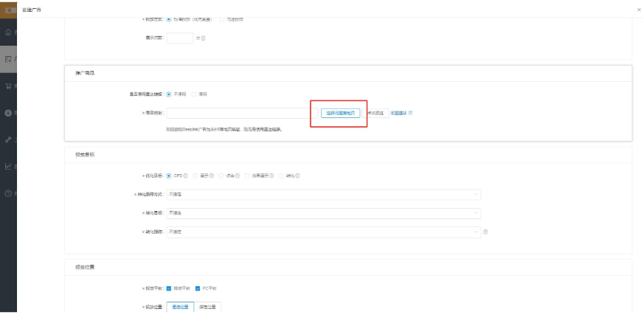
Task: Select the "使用" direct link radio option
Action: coord(195,94)
